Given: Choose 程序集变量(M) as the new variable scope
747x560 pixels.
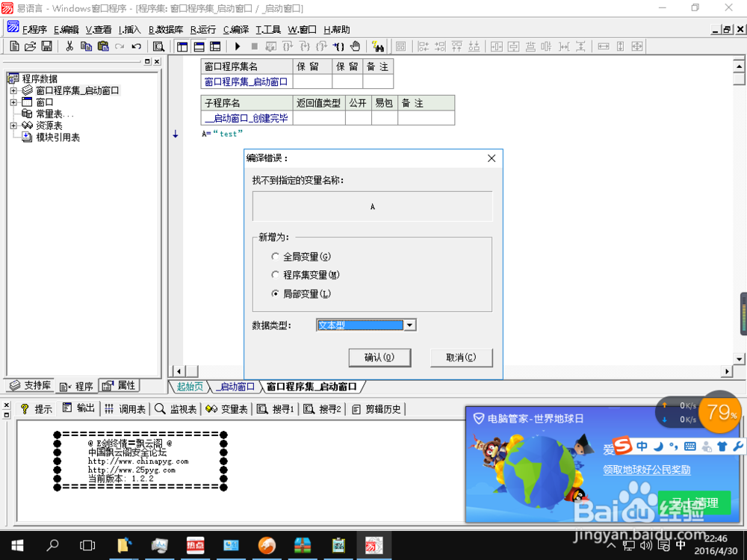Looking at the screenshot, I should tap(276, 275).
